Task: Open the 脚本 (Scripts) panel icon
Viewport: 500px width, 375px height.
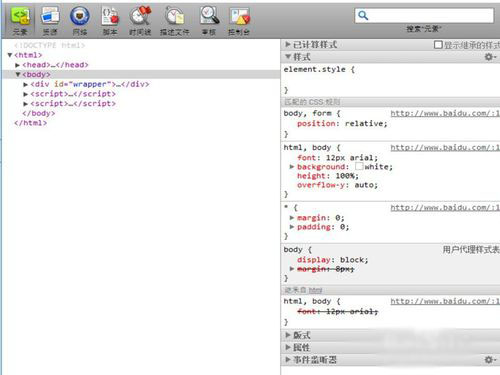Action: (110, 16)
